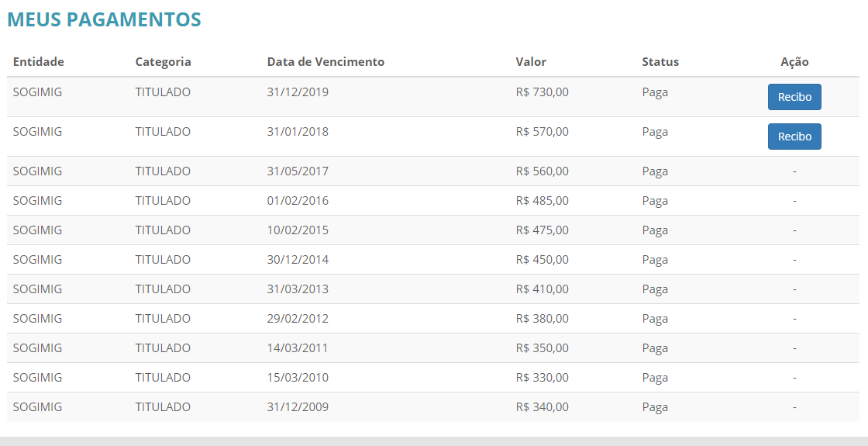Screen dimensions: 868x446
Task: Click the Status column header
Action: click(660, 62)
